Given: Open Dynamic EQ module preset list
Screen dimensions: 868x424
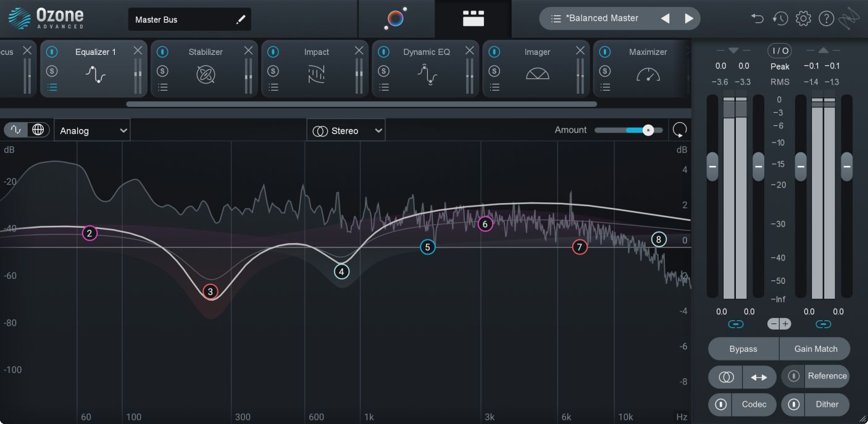Looking at the screenshot, I should click(384, 87).
